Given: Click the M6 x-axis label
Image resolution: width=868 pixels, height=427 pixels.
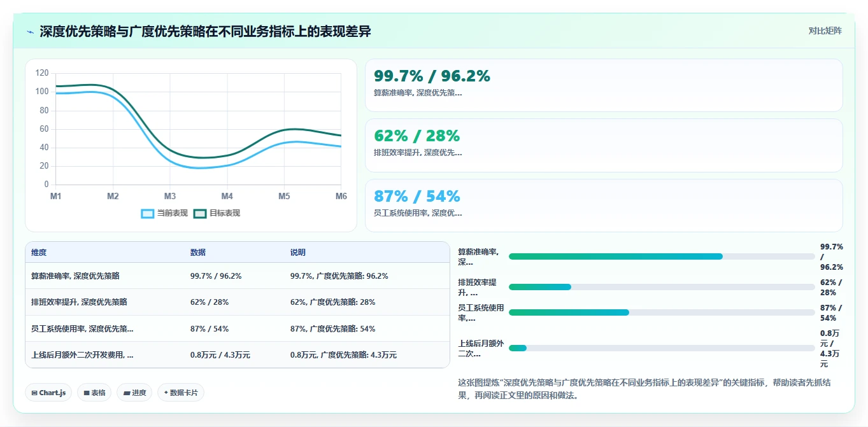Looking at the screenshot, I should coord(341,196).
